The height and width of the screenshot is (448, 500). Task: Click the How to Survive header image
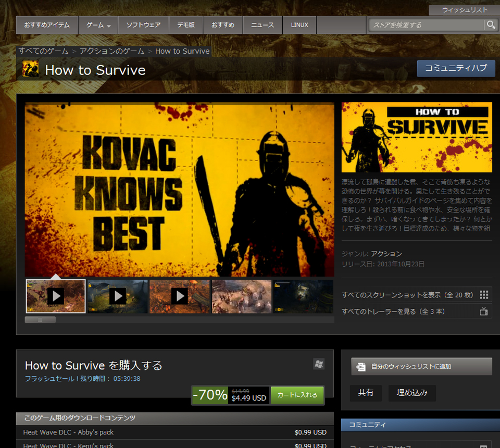(x=417, y=138)
